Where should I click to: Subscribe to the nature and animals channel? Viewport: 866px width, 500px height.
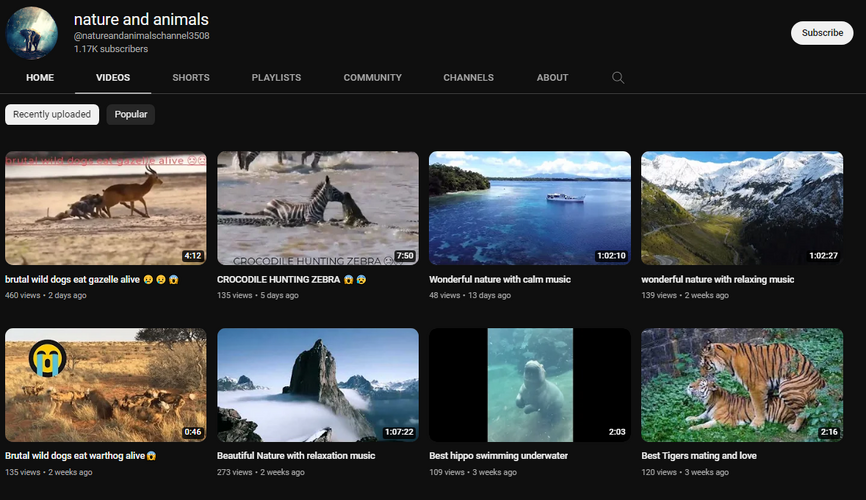[x=822, y=33]
